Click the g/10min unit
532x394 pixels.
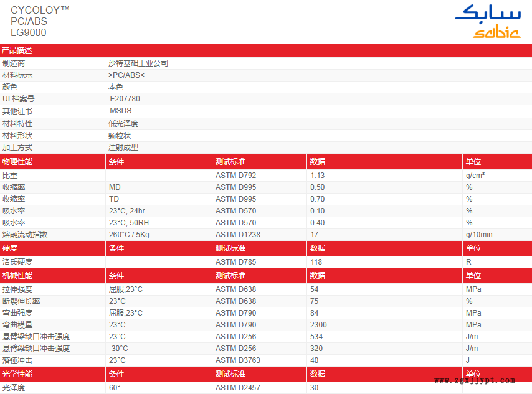click(479, 235)
